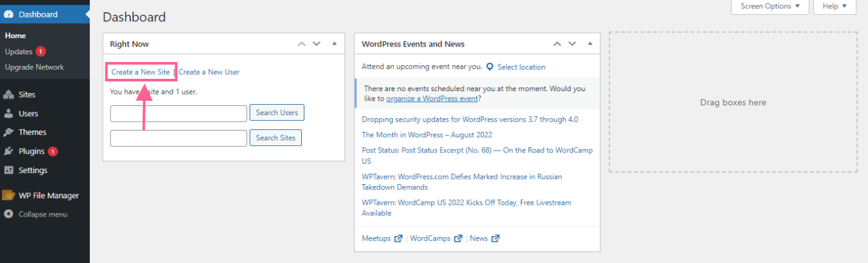
Task: Click the Updates notification badge
Action: pyautogui.click(x=41, y=52)
